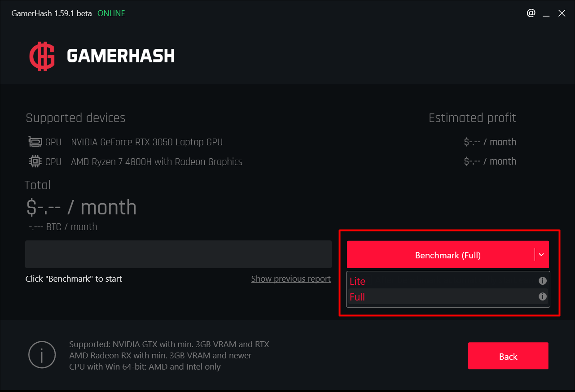This screenshot has width=575, height=392.
Task: Minimize the GamerHash window
Action: (546, 14)
